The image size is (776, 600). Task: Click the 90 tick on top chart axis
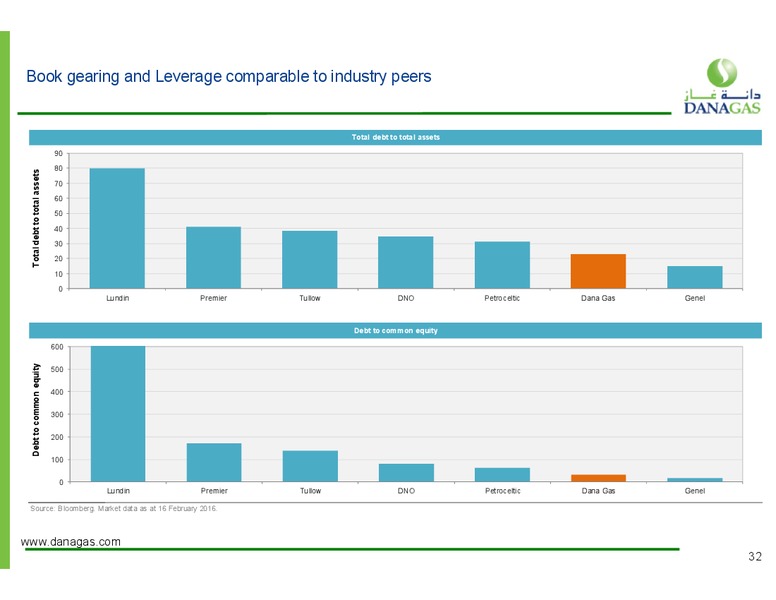point(59,153)
